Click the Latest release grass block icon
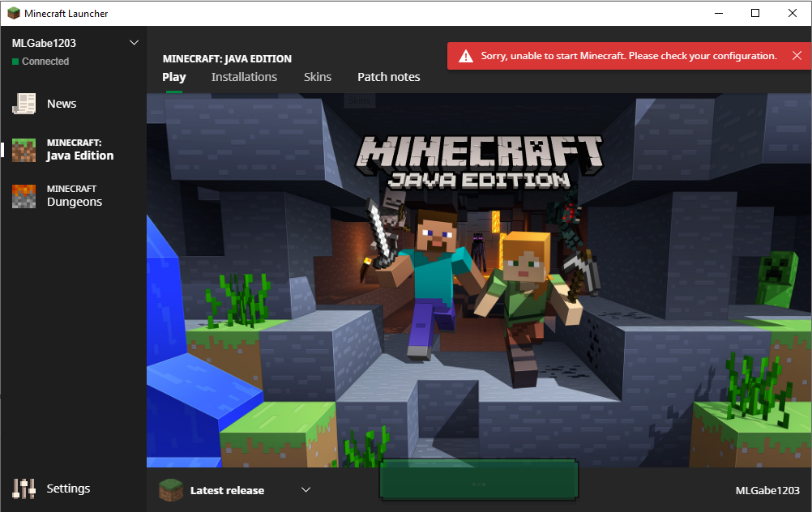The height and width of the screenshot is (512, 812). click(170, 490)
